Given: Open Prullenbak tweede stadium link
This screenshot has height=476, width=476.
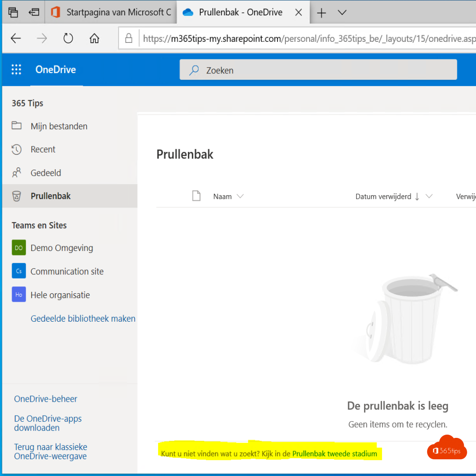Looking at the screenshot, I should click(x=335, y=454).
